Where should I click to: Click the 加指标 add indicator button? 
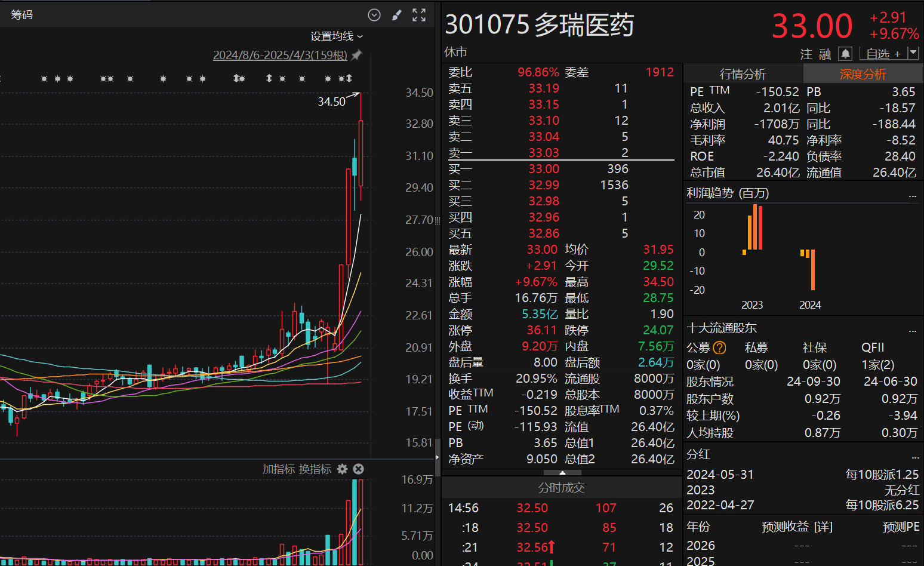tap(278, 469)
